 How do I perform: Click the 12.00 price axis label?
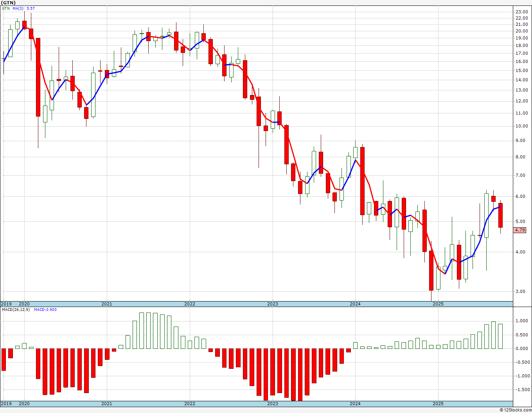pyautogui.click(x=521, y=101)
